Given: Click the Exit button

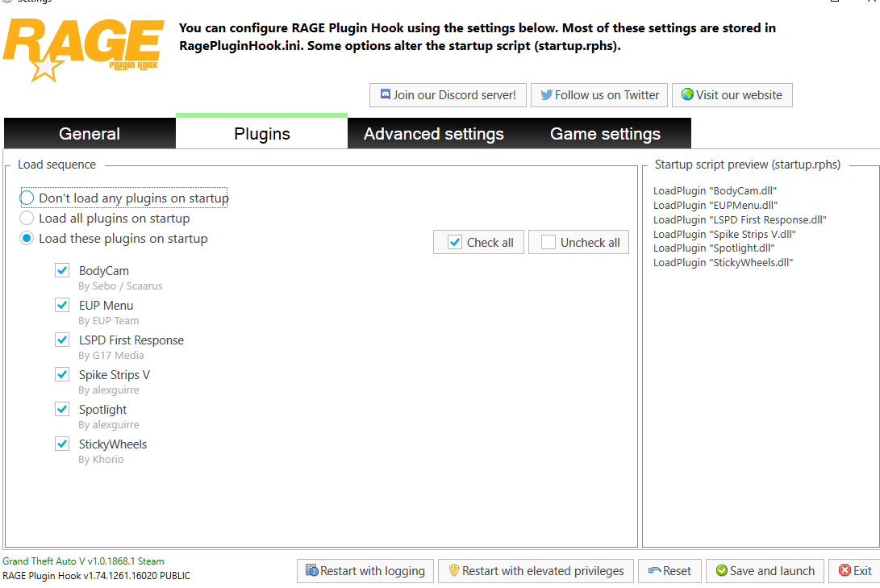Looking at the screenshot, I should [x=854, y=570].
